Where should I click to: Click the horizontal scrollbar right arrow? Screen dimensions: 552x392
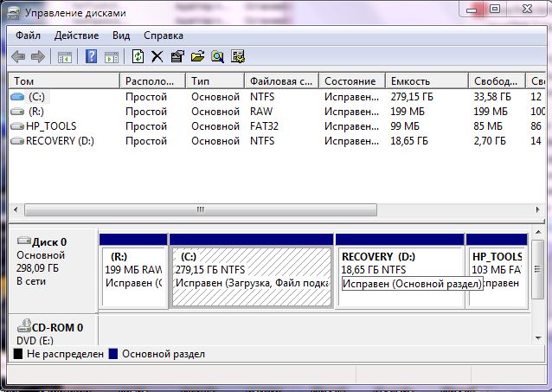(537, 209)
